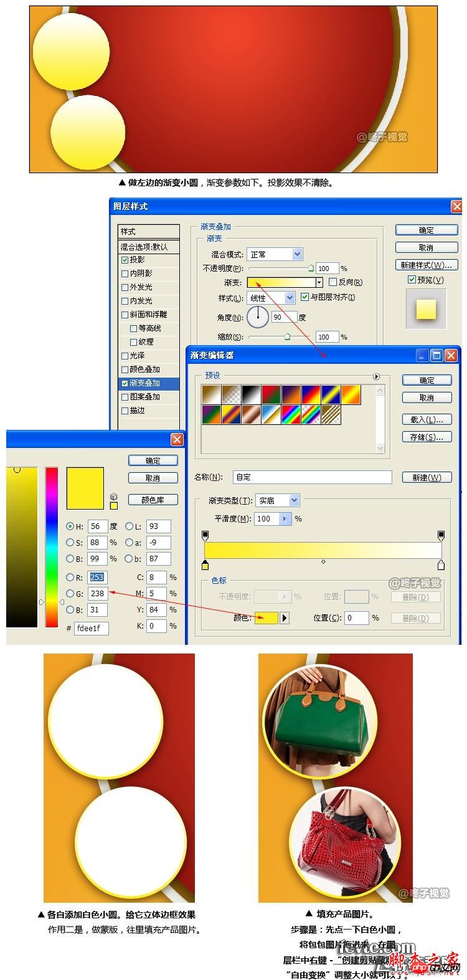
Task: Select the violet-green-orange gradient preset
Action: (x=212, y=415)
